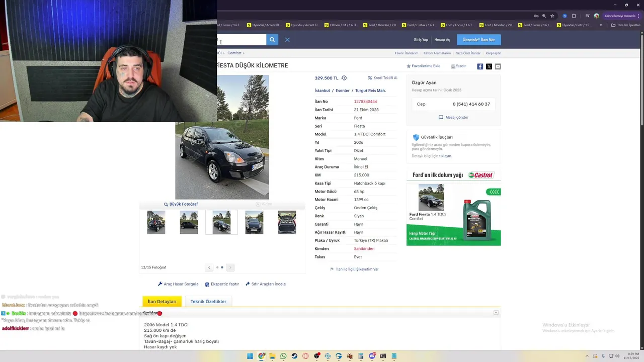The width and height of the screenshot is (644, 362).
Task: Open Calculator from the taskbar
Action: click(361, 356)
